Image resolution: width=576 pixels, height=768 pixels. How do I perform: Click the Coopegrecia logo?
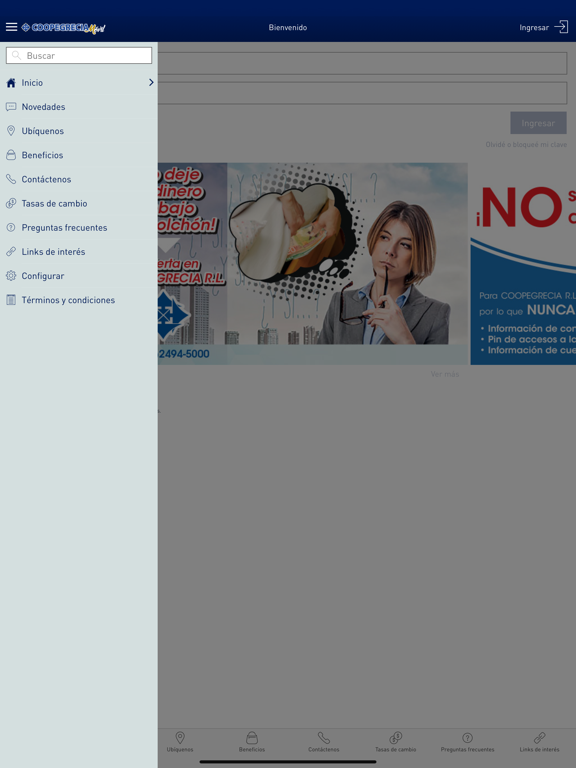click(63, 28)
